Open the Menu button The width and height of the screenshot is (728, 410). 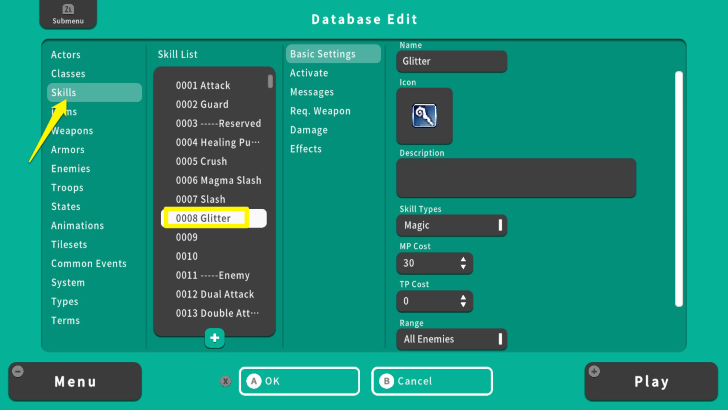coord(75,382)
